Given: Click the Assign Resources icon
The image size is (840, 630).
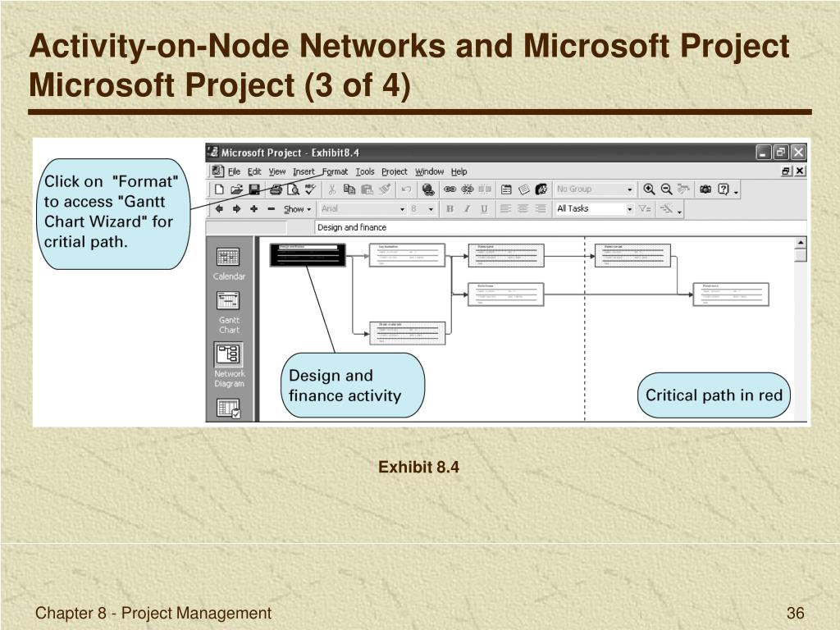Looking at the screenshot, I should pyautogui.click(x=541, y=189).
